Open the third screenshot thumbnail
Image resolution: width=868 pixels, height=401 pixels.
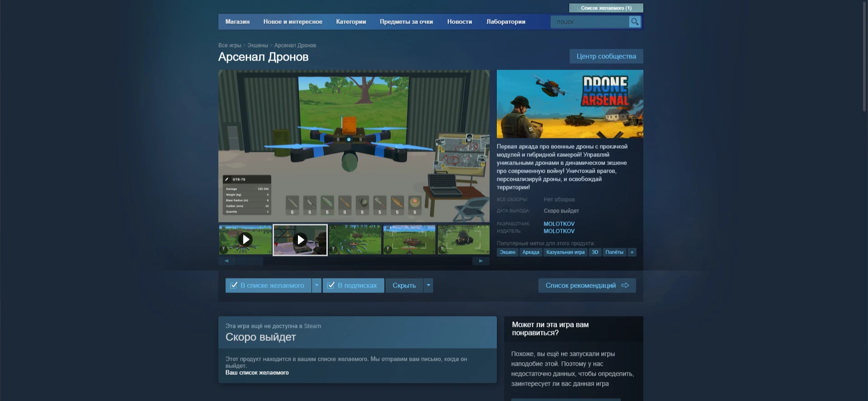coord(355,240)
